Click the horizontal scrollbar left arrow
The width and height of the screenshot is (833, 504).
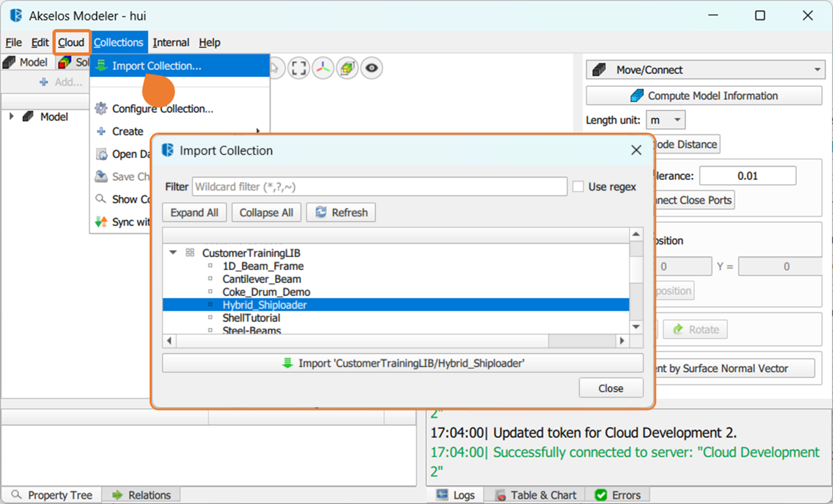pyautogui.click(x=169, y=340)
